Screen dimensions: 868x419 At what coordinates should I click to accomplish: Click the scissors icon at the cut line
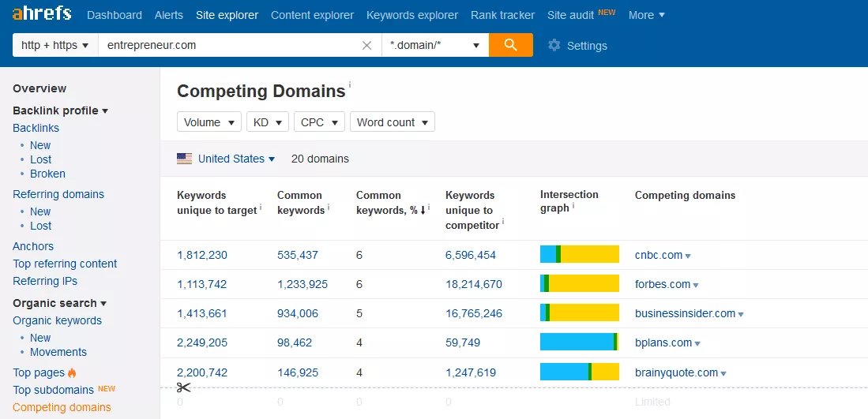click(x=183, y=387)
